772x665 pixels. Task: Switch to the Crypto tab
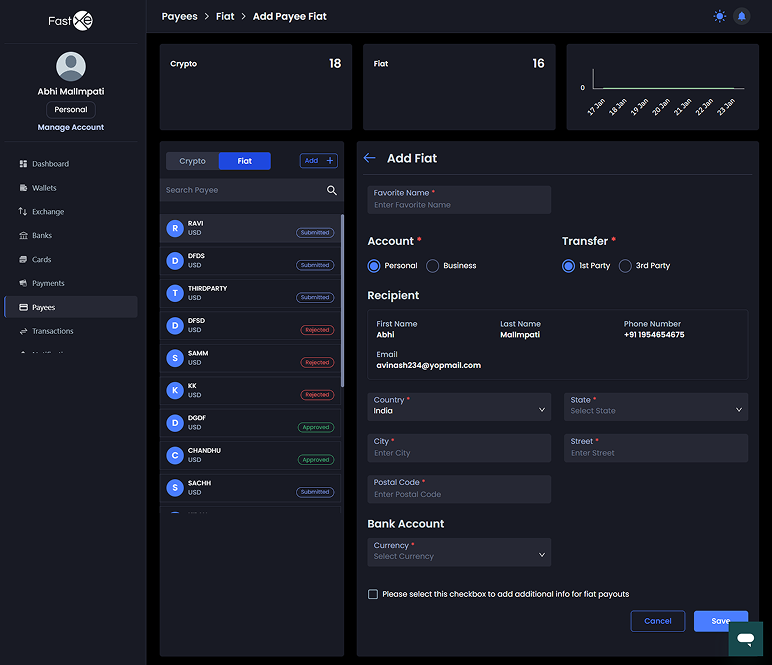[192, 161]
